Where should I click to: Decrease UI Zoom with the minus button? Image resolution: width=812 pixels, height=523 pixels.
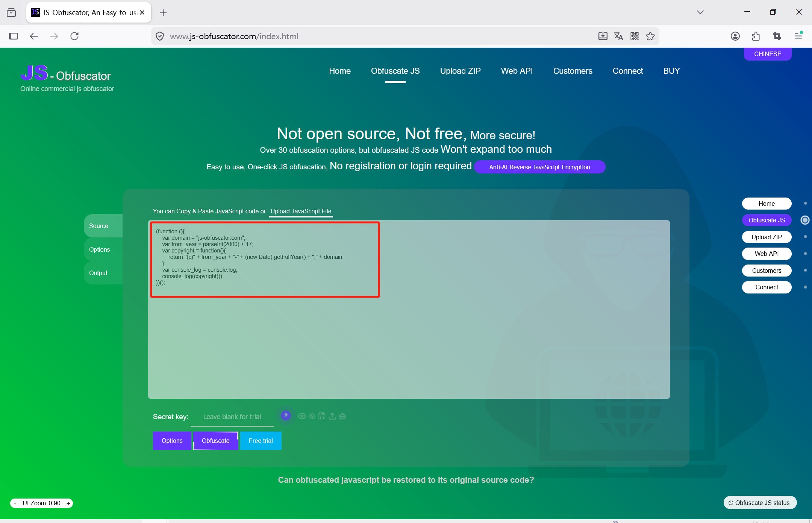pos(15,503)
